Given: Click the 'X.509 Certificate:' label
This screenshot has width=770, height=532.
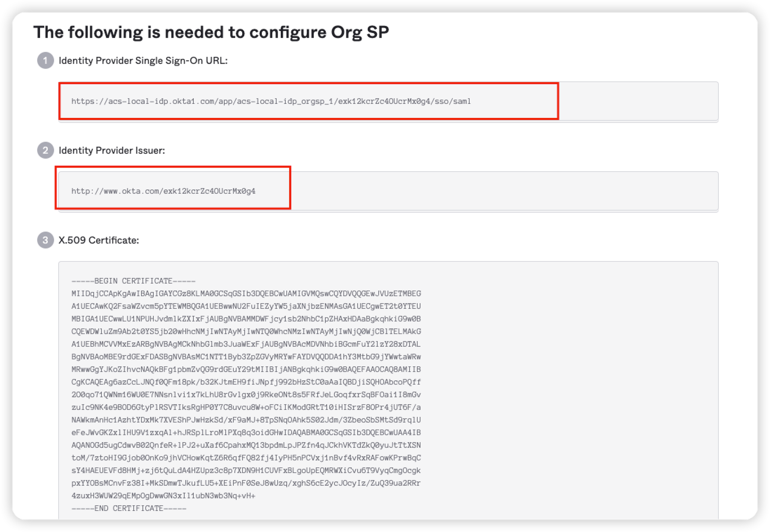Looking at the screenshot, I should click(x=99, y=240).
